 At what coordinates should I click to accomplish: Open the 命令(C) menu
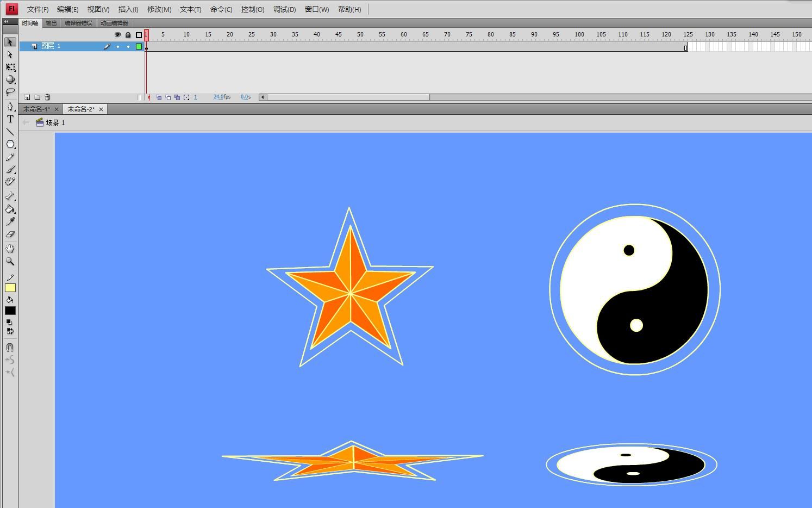click(x=221, y=9)
